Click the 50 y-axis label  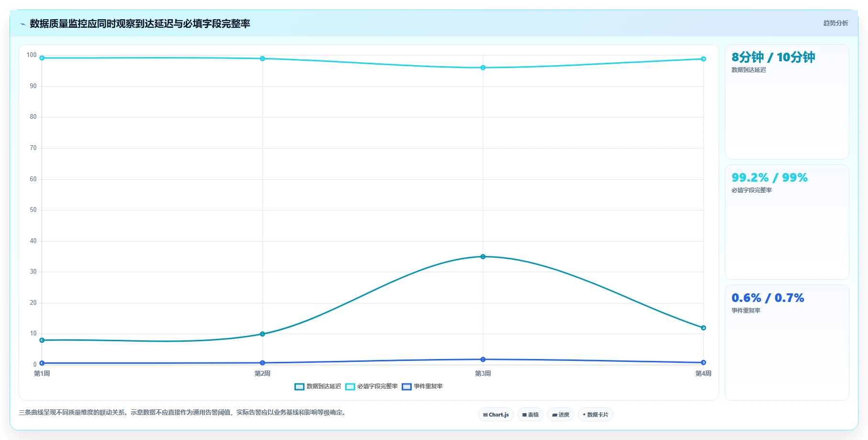coord(33,210)
